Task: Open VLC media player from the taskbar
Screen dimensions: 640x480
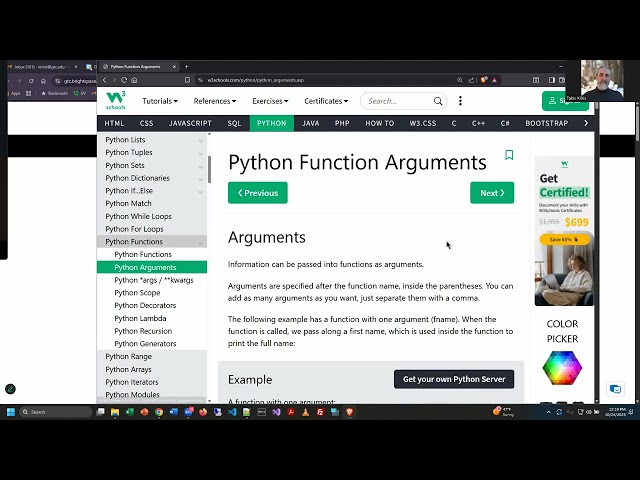Action: point(305,412)
